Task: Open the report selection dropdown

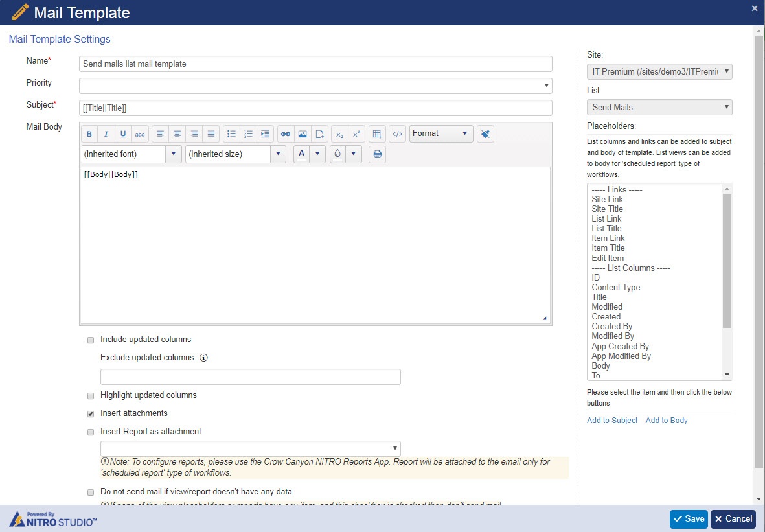Action: [x=250, y=448]
